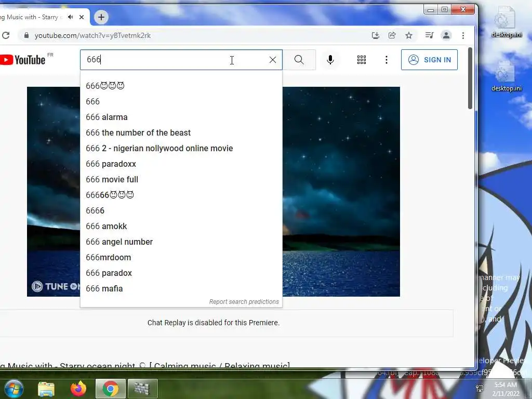Pick '666 angel number' suggestion

point(181,242)
